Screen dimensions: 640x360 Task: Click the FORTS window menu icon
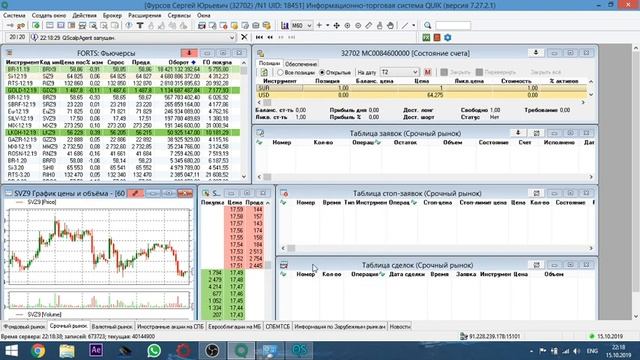[9, 53]
